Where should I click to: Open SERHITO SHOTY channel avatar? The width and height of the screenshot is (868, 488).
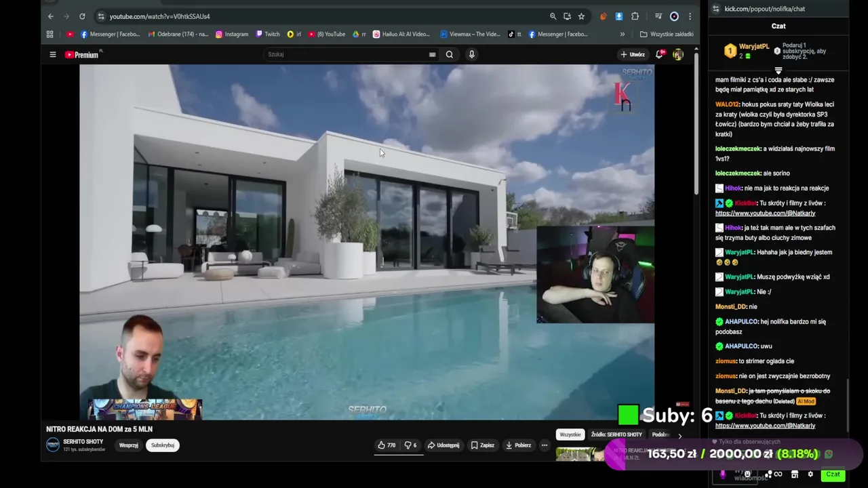[x=52, y=445]
